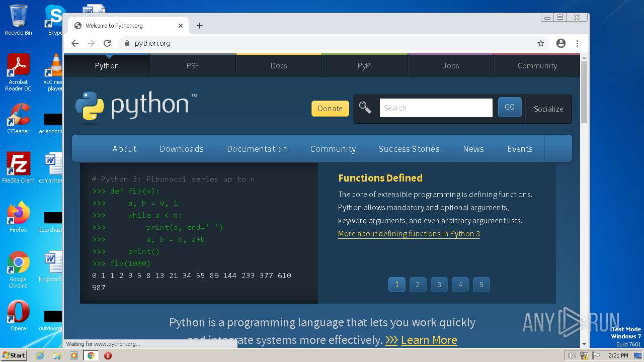Viewport: 644px width, 362px height.
Task: Launch Firefox from the desktop
Action: tap(18, 217)
